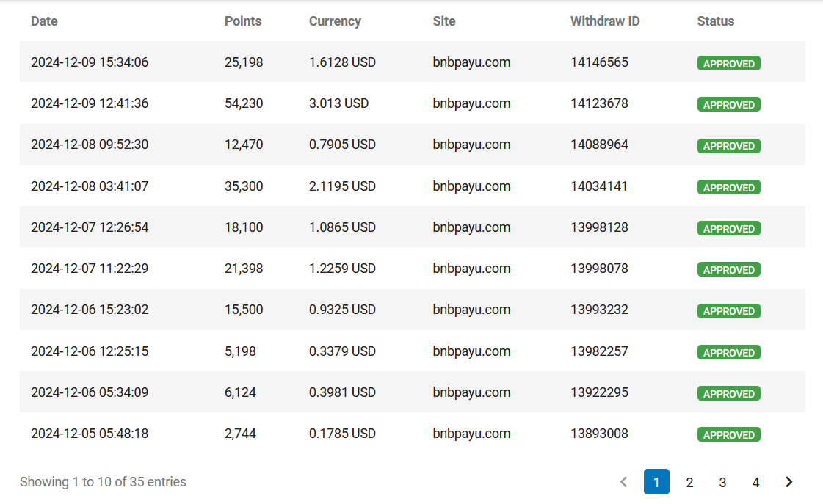Click the points value 54,230
The image size is (823, 504).
[244, 103]
